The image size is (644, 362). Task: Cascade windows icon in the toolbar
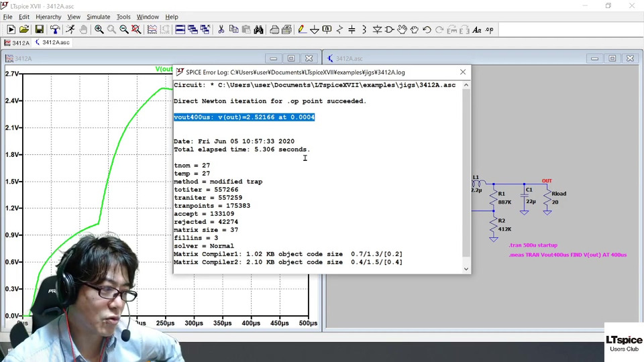193,29
